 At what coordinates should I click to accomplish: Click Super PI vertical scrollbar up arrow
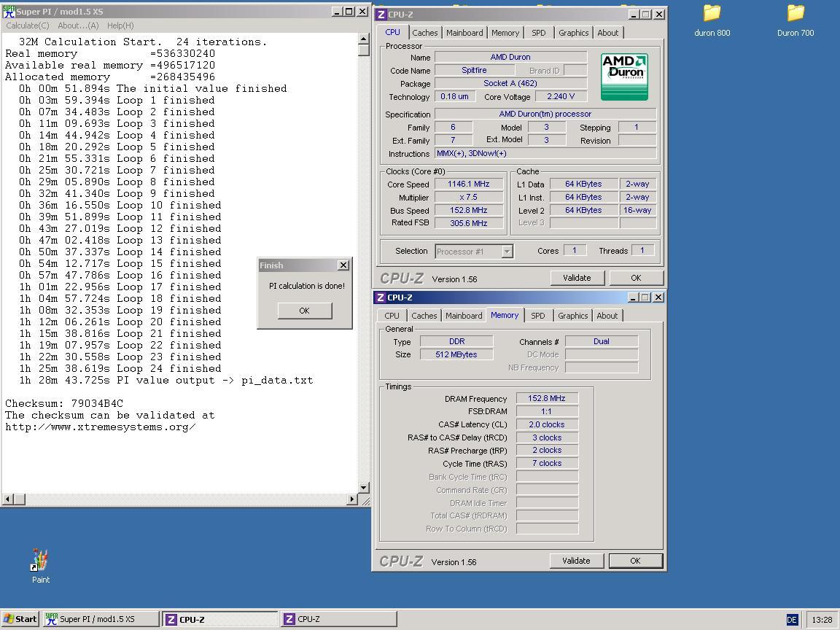[364, 39]
